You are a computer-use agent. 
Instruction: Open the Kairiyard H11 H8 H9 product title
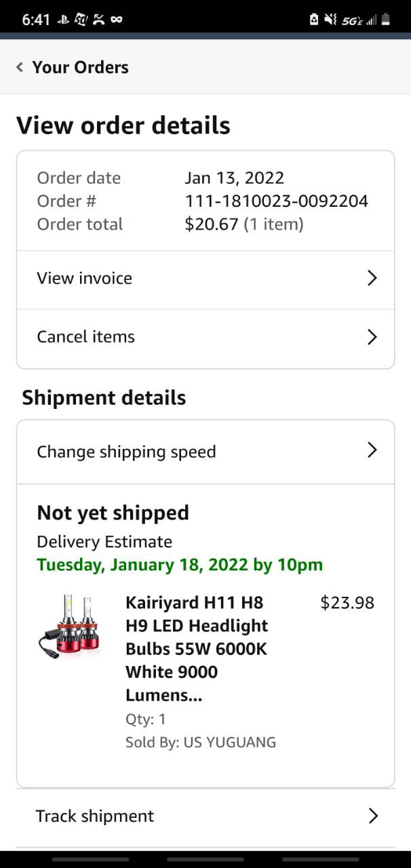pyautogui.click(x=197, y=648)
